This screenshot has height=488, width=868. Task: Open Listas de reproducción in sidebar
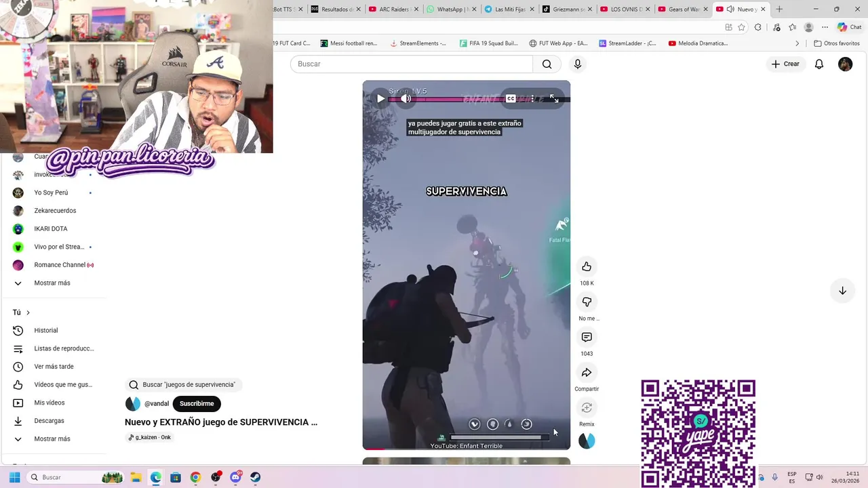[x=54, y=348]
